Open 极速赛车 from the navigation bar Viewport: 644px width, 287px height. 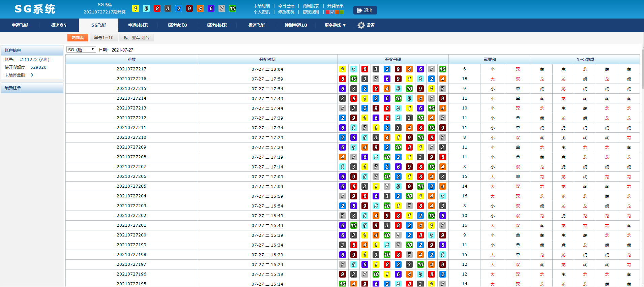(59, 25)
